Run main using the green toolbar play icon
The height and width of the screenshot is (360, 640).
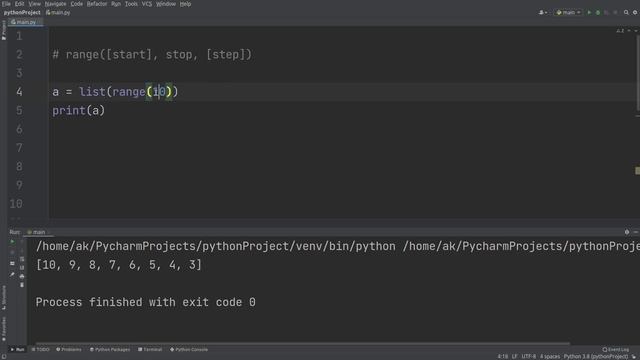pos(589,13)
